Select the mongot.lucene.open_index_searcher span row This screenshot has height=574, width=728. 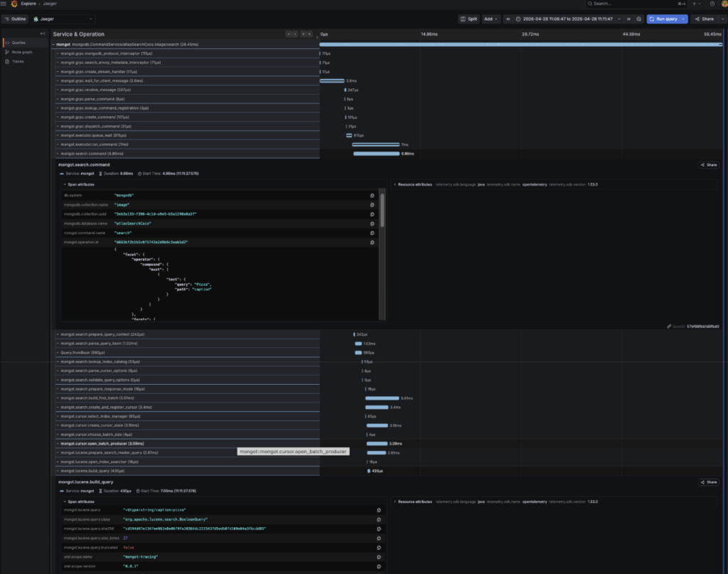[188, 462]
